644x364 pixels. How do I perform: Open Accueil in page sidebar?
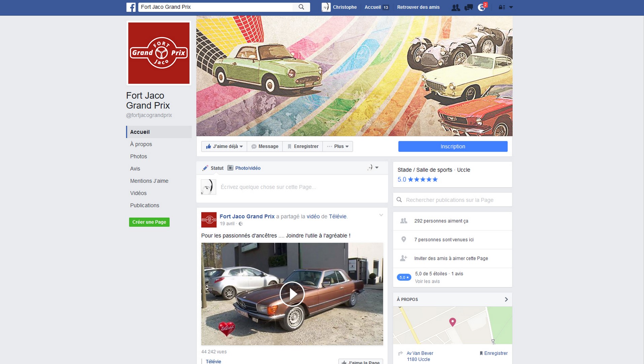point(159,132)
